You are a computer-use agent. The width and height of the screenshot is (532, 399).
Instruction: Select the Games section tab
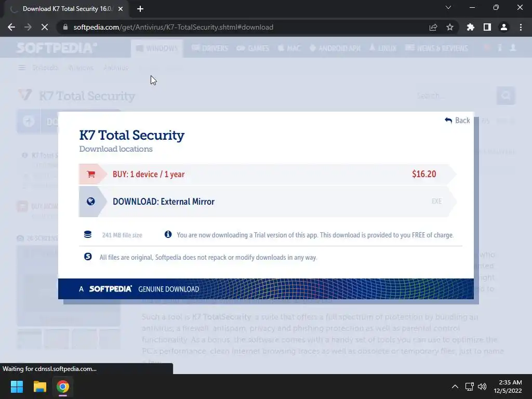(x=253, y=48)
